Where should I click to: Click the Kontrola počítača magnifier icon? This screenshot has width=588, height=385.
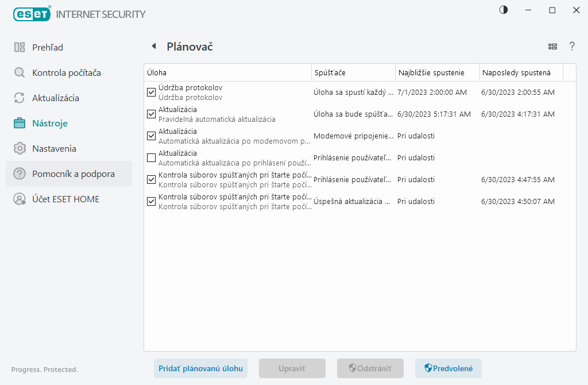coord(20,72)
